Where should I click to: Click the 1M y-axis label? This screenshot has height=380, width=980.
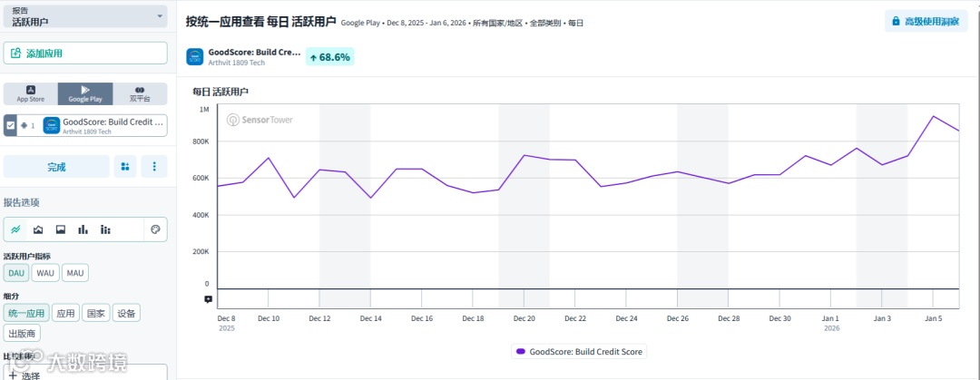coord(204,110)
